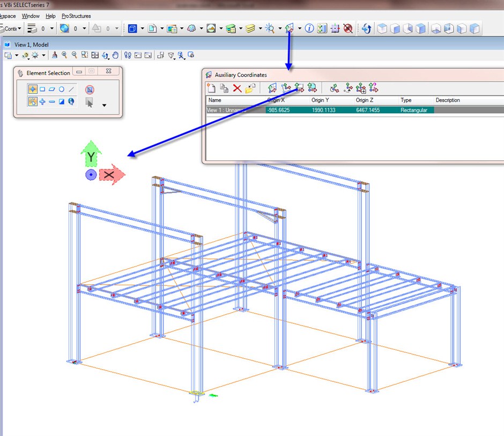The width and height of the screenshot is (504, 436).
Task: Toggle the Individual selection method
Action: point(33,90)
